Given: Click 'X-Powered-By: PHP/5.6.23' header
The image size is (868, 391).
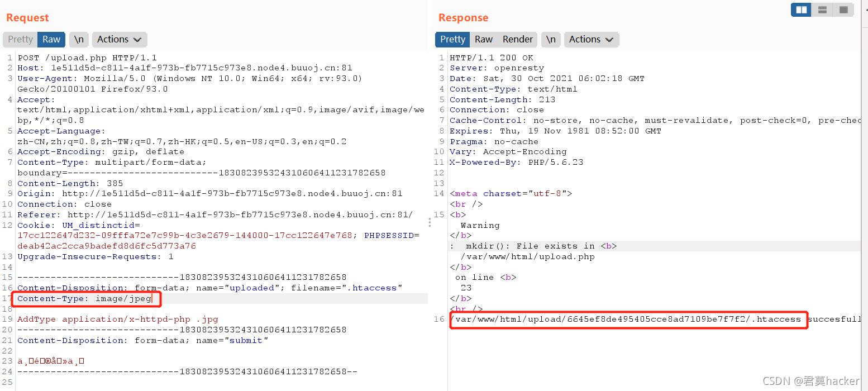Looking at the screenshot, I should tap(517, 163).
